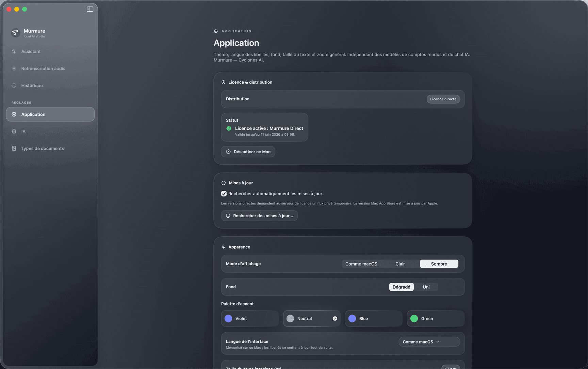Click the Application page title
This screenshot has width=588, height=369.
tap(236, 43)
